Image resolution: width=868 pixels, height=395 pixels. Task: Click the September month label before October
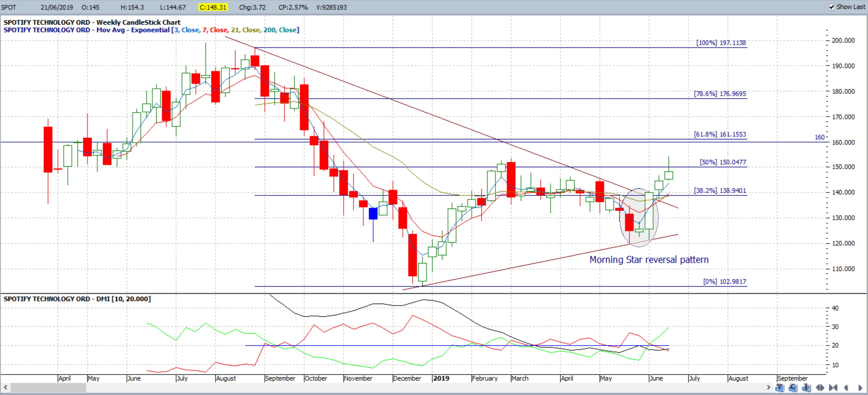tap(280, 378)
